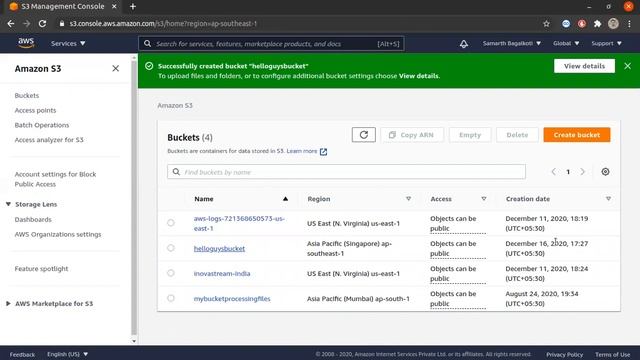The width and height of the screenshot is (640, 360).
Task: Open the inovastream-india bucket link
Action: [x=222, y=273]
